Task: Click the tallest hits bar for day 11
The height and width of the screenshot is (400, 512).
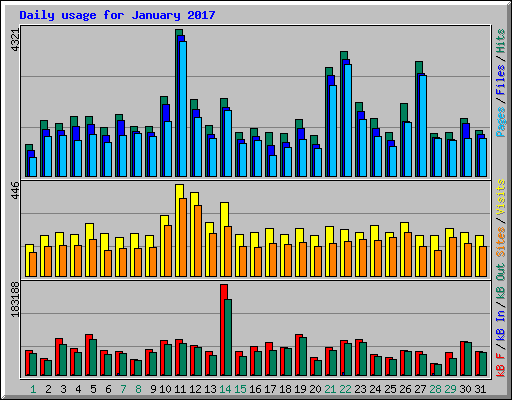Action: tap(177, 103)
